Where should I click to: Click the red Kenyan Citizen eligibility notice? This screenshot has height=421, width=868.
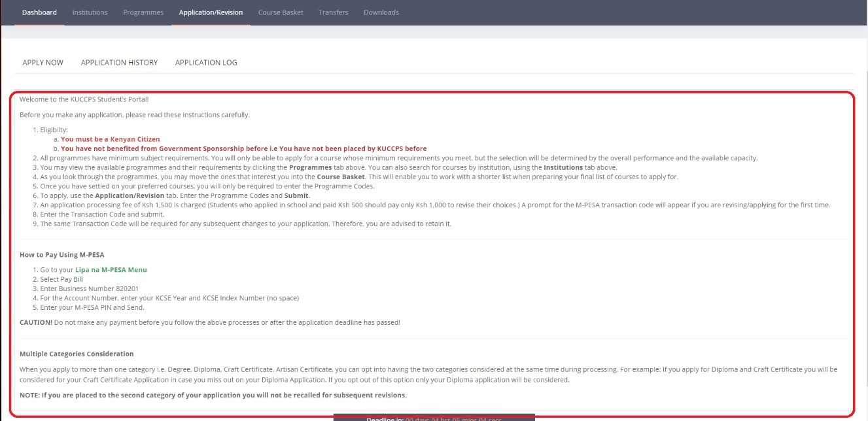pos(109,139)
